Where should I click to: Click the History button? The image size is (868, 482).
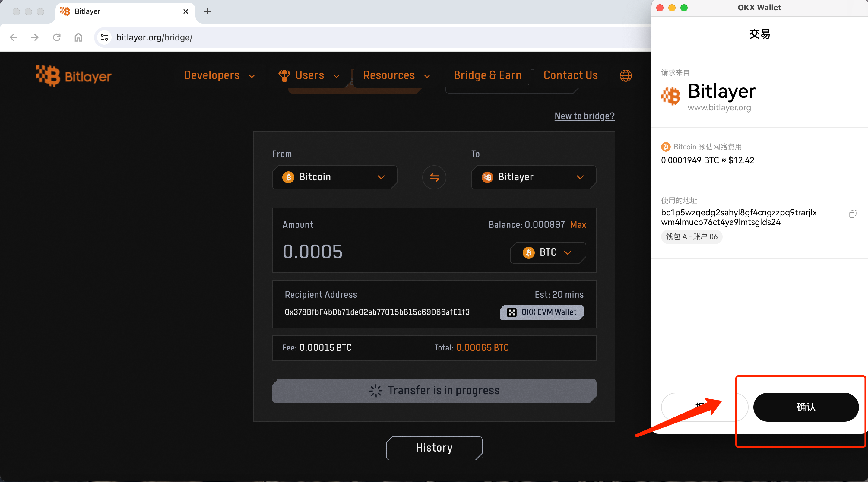click(x=434, y=448)
